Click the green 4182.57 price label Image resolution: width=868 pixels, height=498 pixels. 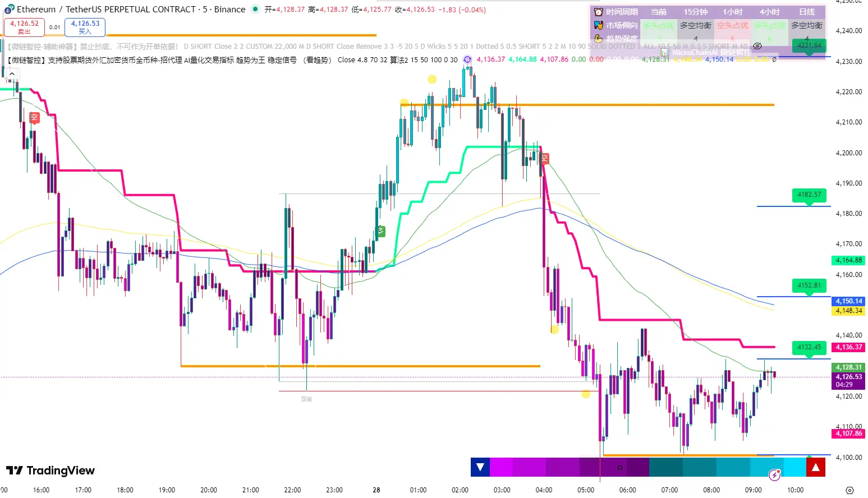click(x=809, y=195)
